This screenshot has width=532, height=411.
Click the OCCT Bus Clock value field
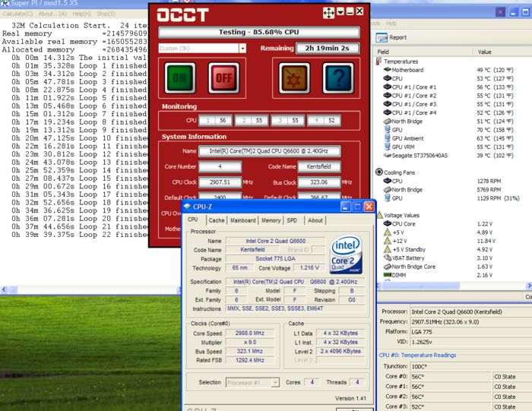point(319,182)
